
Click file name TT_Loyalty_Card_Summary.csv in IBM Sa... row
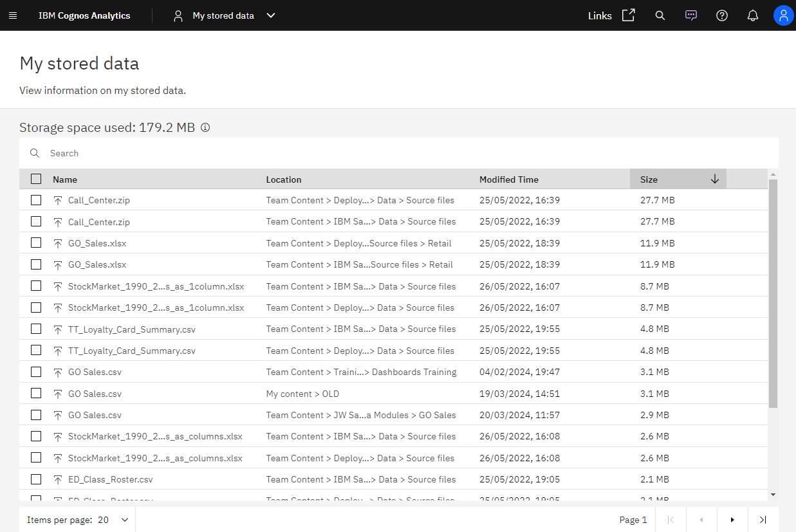point(132,329)
